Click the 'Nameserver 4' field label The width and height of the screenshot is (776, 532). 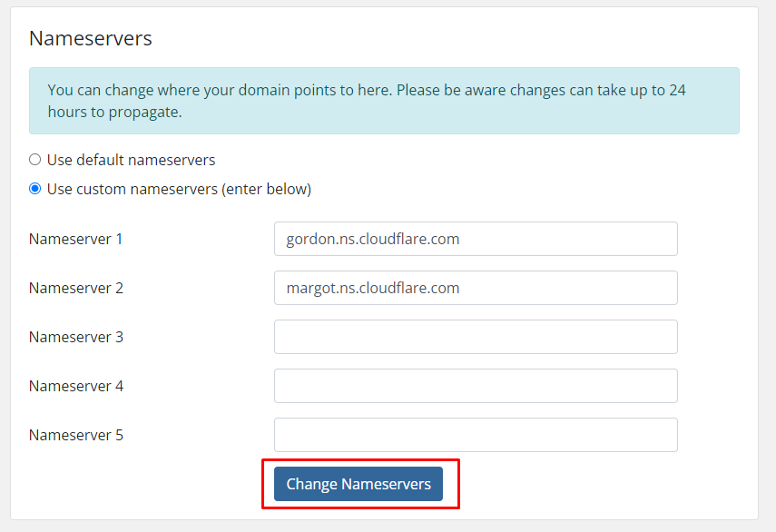(76, 386)
